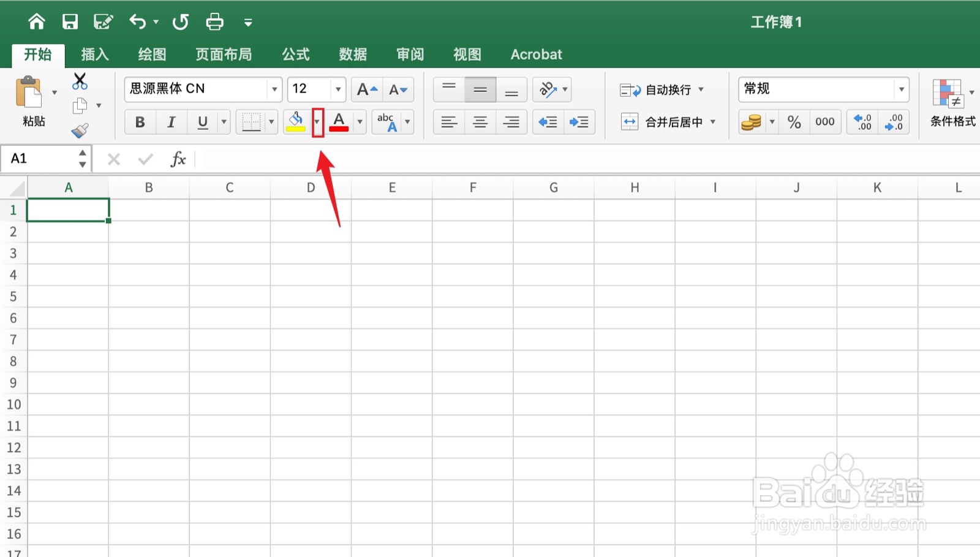The height and width of the screenshot is (557, 980).
Task: Open the 插入 tab
Action: 95,55
